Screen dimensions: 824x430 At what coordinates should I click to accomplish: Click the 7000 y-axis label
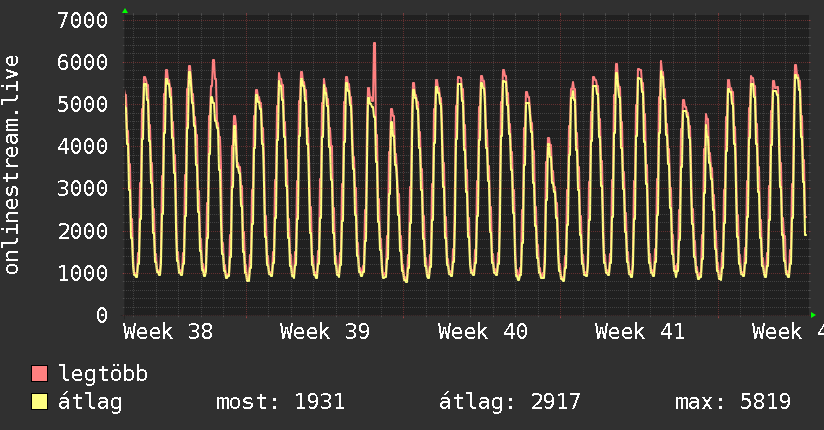[x=83, y=20]
